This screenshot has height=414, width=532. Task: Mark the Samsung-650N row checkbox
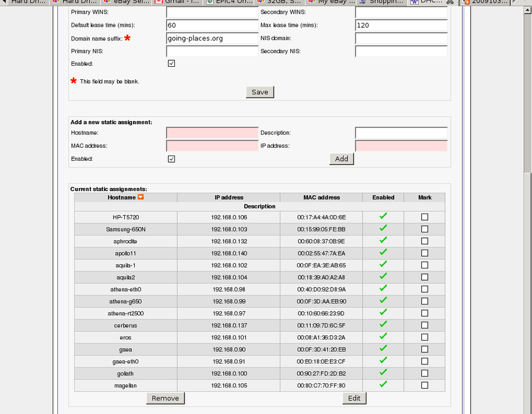(x=424, y=229)
